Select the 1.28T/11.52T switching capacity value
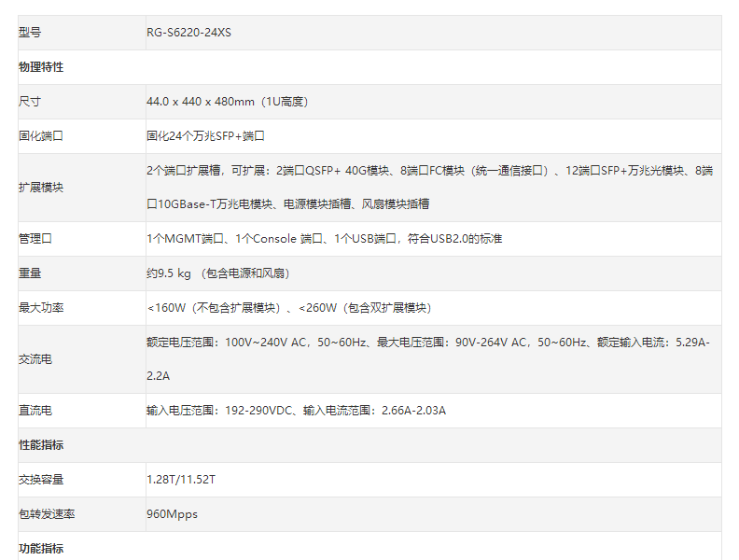The image size is (739, 560). [x=180, y=480]
